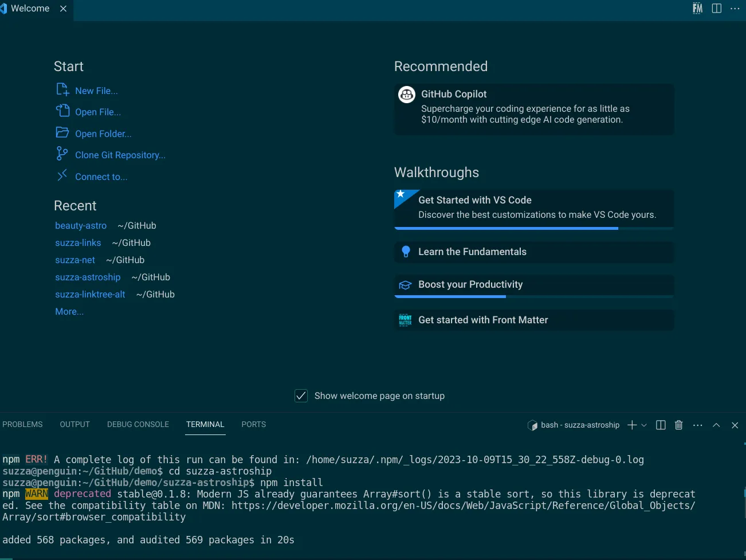Click the lightbulb icon for Learn the Fundamentals
746x560 pixels.
(406, 252)
